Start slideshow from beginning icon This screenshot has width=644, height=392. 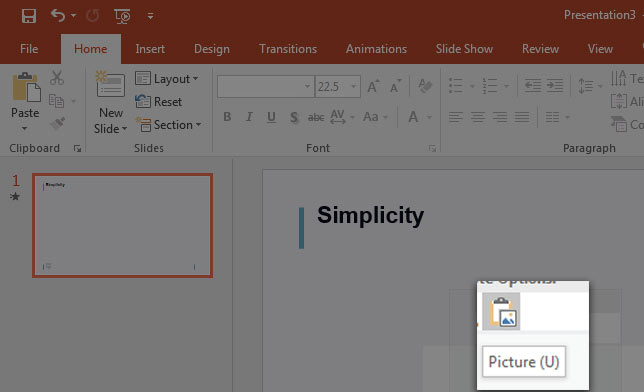(x=122, y=16)
